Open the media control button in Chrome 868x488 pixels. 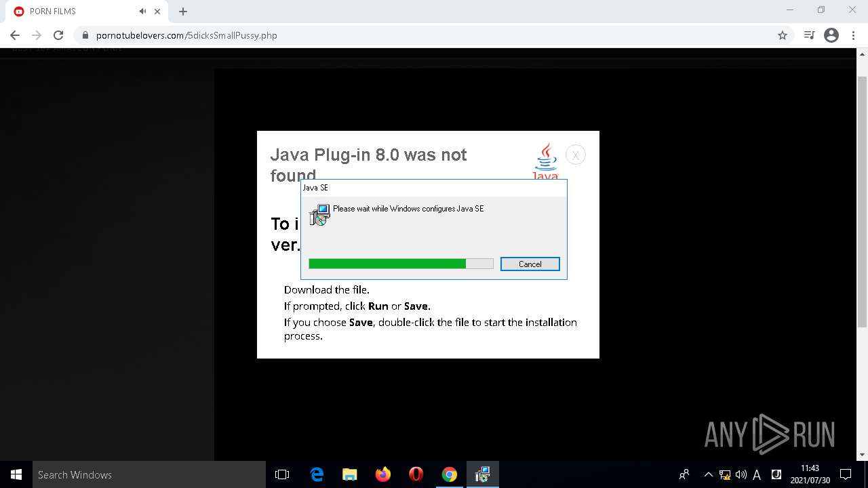click(809, 35)
